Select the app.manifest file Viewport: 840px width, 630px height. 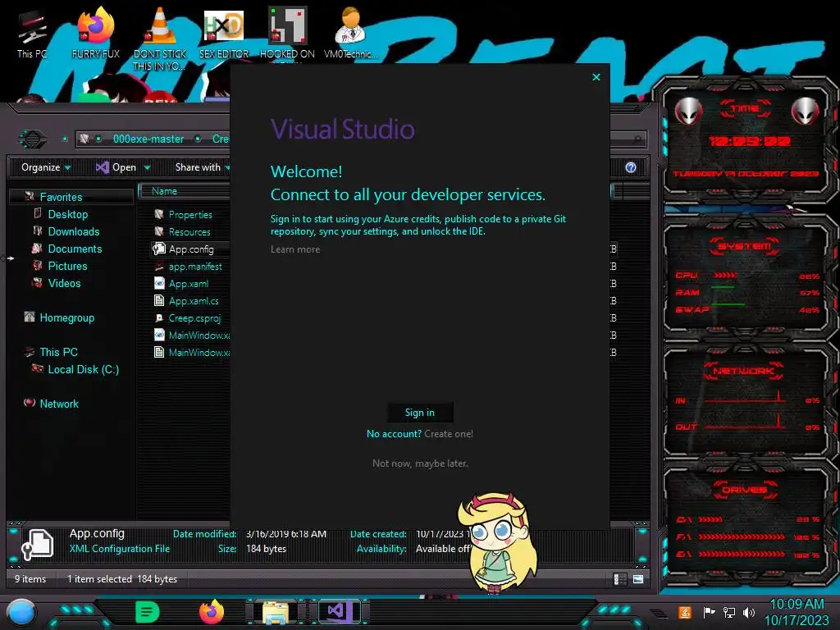[195, 267]
